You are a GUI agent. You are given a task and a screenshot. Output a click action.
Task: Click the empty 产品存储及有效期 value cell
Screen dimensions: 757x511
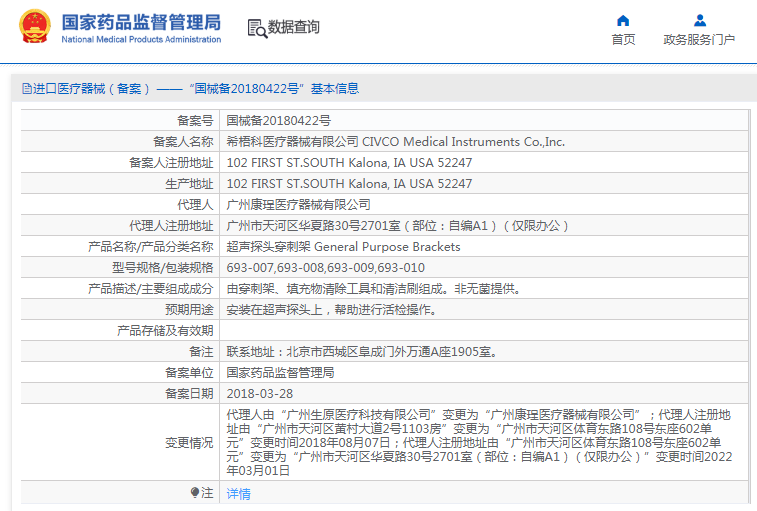click(484, 331)
